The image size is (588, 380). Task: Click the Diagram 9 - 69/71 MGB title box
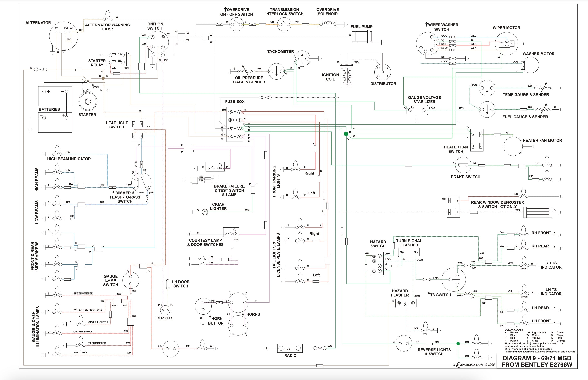click(537, 361)
